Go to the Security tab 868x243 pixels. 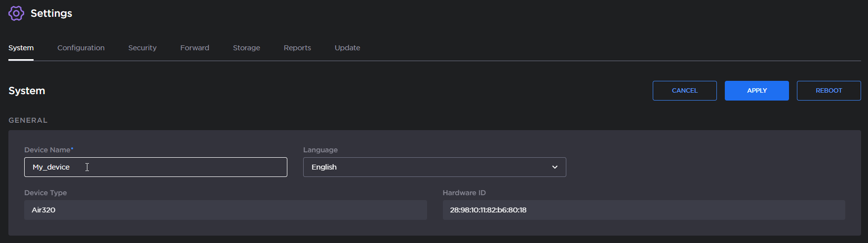tap(142, 48)
